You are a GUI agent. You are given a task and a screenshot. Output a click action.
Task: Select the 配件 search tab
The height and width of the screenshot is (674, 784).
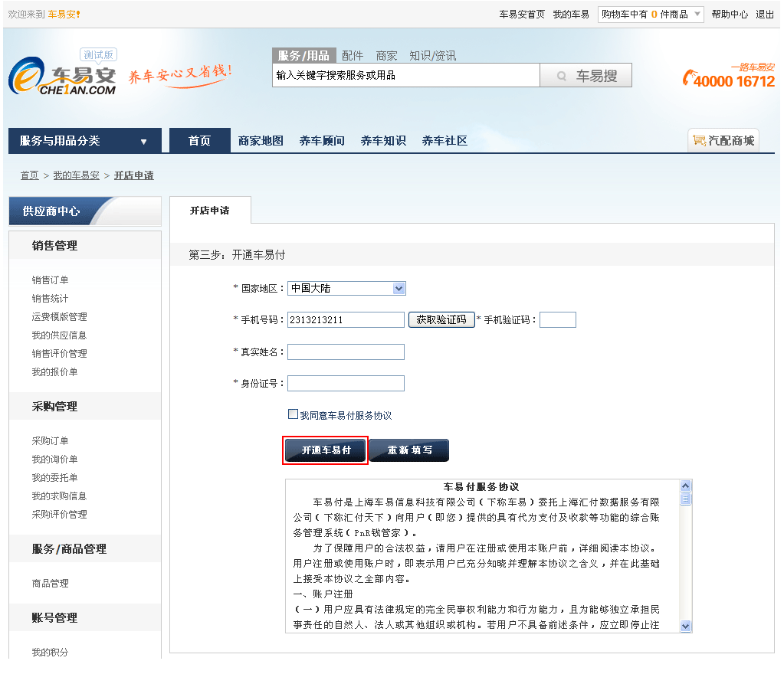pos(353,55)
